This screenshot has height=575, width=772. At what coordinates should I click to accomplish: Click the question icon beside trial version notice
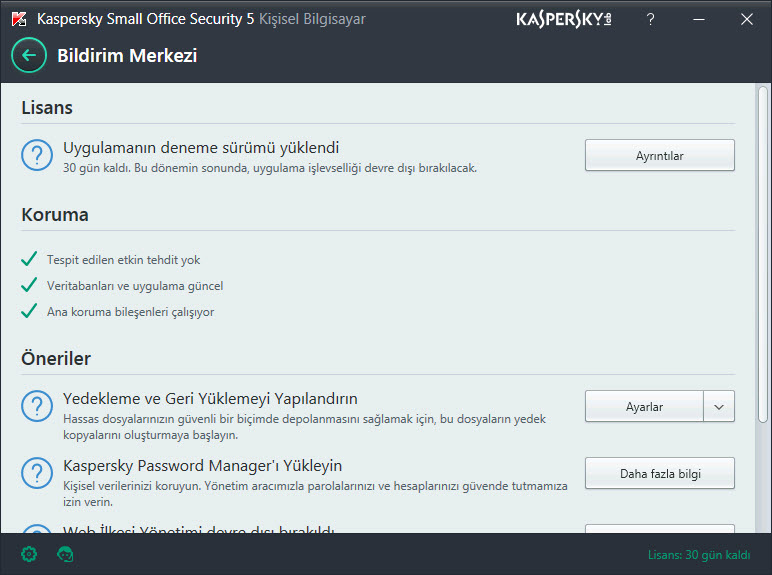click(37, 155)
